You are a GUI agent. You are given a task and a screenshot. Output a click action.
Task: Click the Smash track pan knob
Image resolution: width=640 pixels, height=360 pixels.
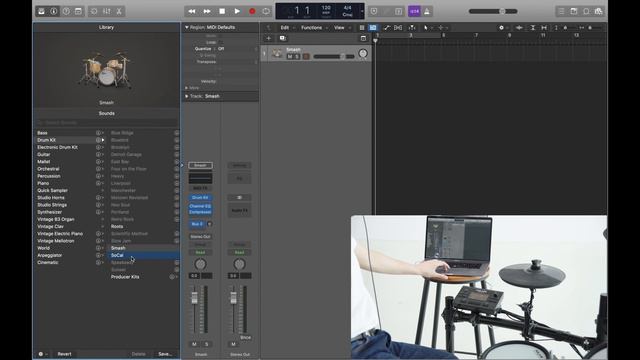[x=362, y=53]
